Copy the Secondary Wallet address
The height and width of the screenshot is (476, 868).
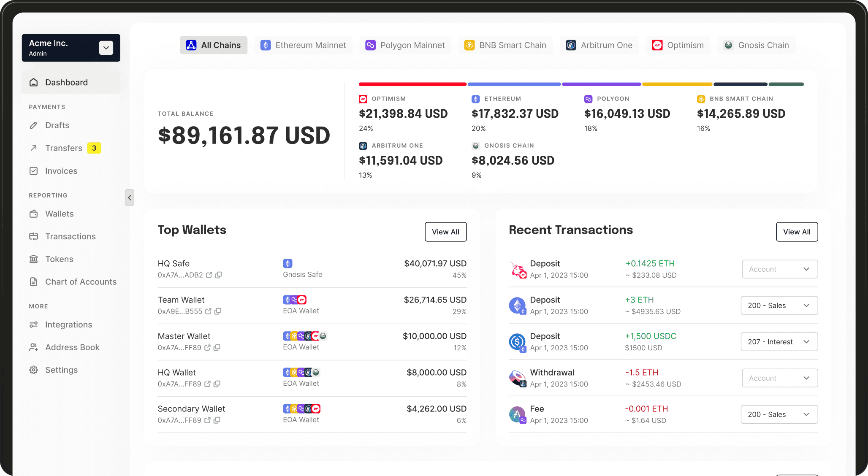point(217,420)
